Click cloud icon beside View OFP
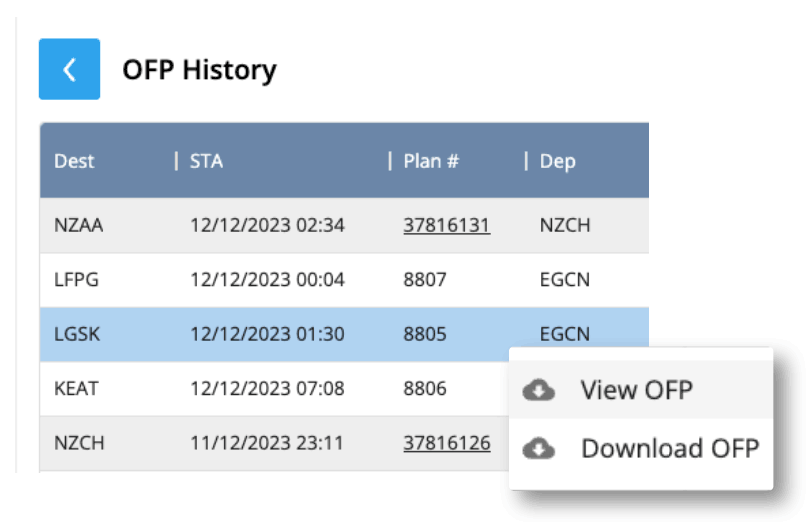 point(539,390)
